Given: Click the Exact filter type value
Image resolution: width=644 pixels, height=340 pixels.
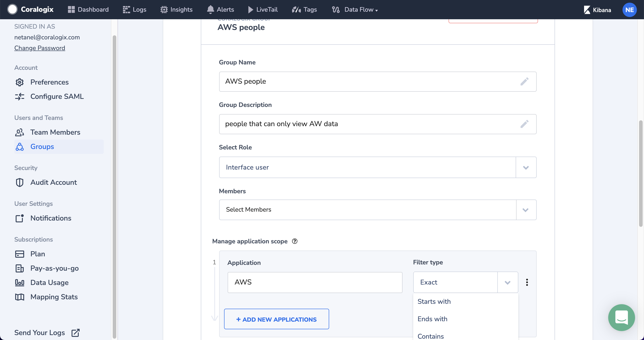Looking at the screenshot, I should click(428, 282).
